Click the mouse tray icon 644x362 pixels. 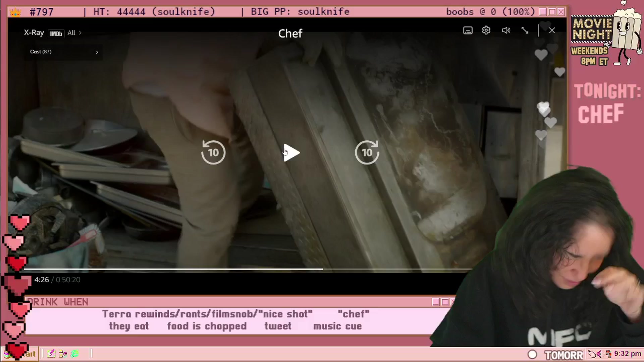click(x=592, y=354)
